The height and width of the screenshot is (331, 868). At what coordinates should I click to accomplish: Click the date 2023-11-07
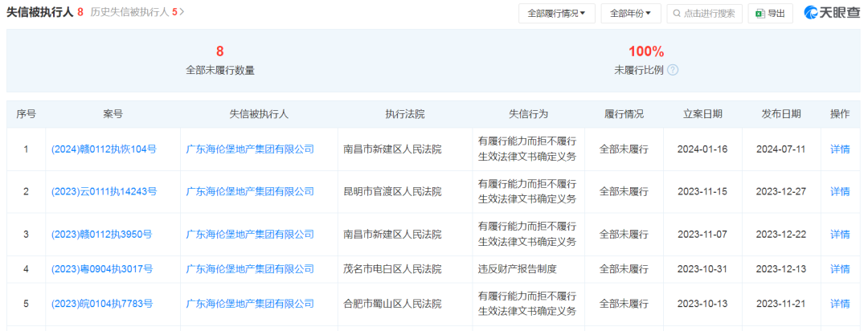click(x=702, y=234)
